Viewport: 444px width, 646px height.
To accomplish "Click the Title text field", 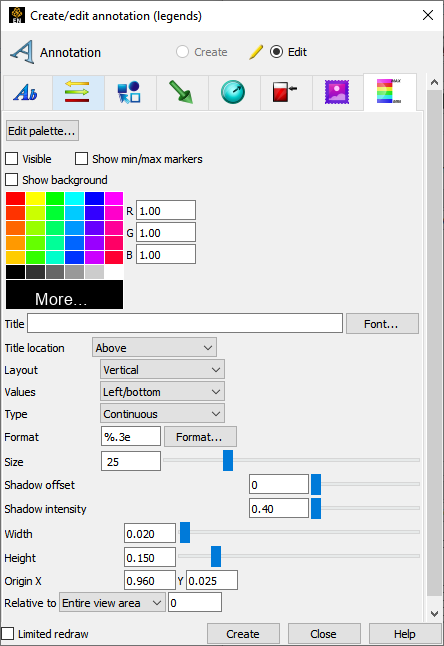I will tap(185, 323).
